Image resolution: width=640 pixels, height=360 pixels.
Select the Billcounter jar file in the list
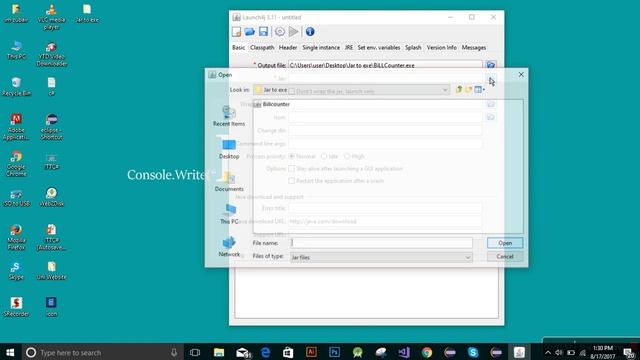coord(272,104)
